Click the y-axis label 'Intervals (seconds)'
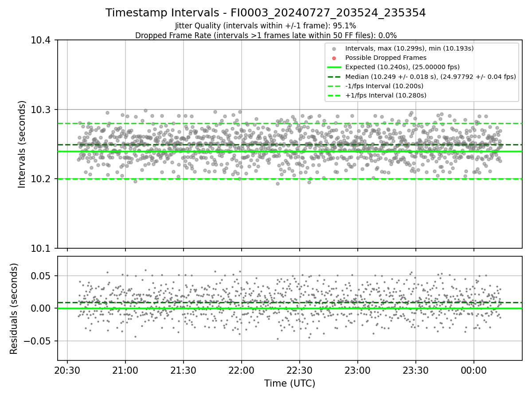 click(x=22, y=144)
